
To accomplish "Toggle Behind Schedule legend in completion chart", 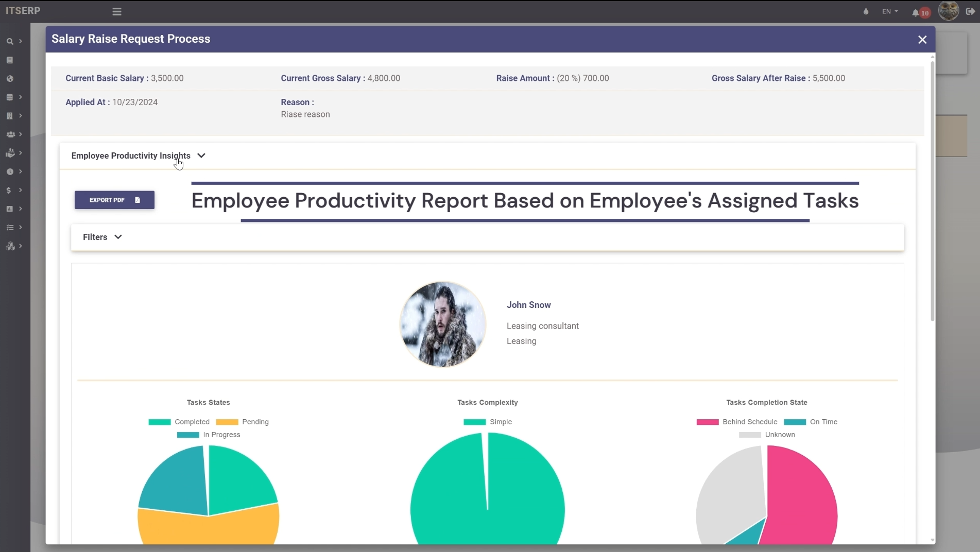I will [737, 422].
